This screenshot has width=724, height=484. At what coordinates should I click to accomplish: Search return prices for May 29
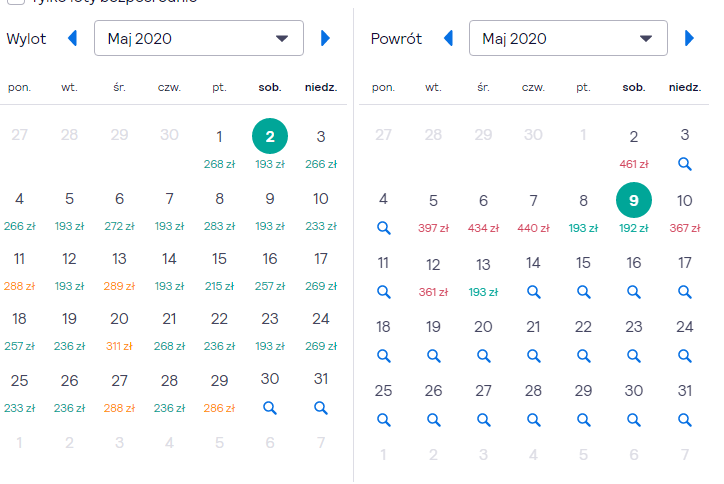coord(584,420)
